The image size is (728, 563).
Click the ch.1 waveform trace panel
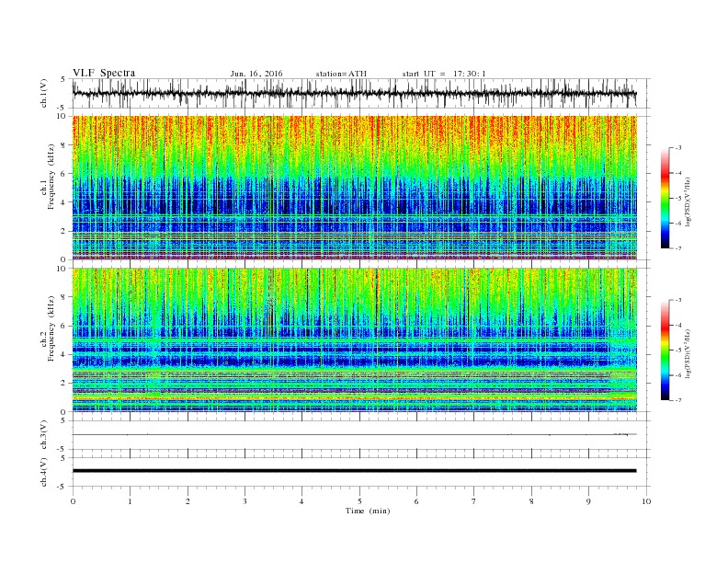(x=360, y=93)
